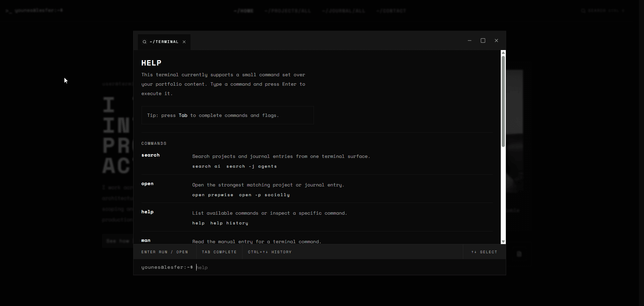Minimize the terminal window

470,41
